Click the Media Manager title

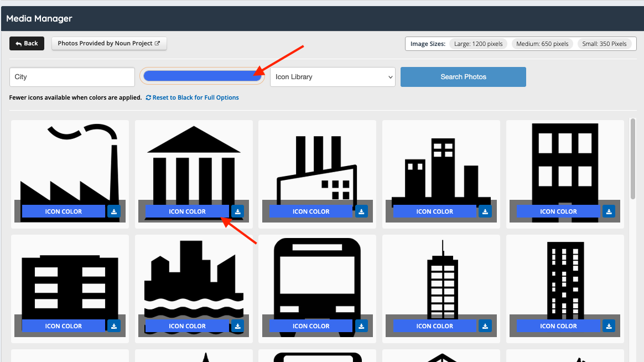[x=39, y=18]
